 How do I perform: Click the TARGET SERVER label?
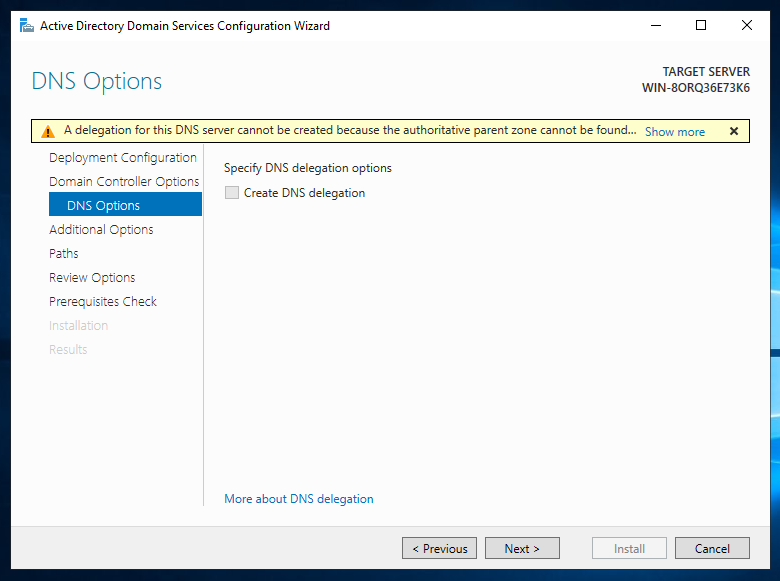coord(706,72)
